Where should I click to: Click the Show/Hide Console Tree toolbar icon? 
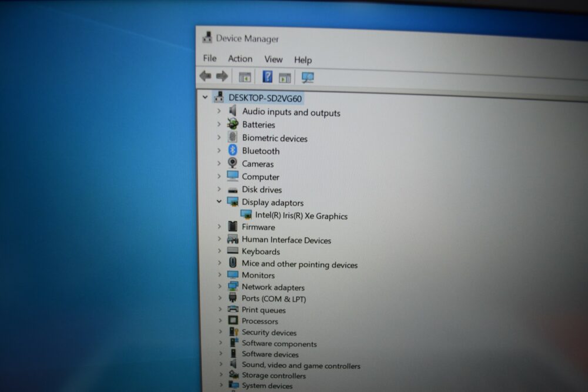(245, 77)
